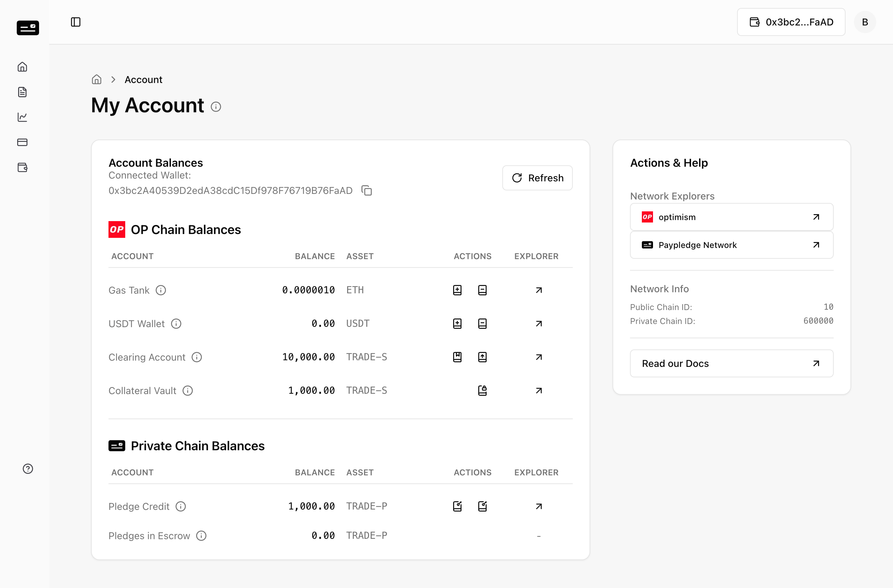Open Pledge Credit in explorer
The image size is (893, 588).
tap(539, 506)
